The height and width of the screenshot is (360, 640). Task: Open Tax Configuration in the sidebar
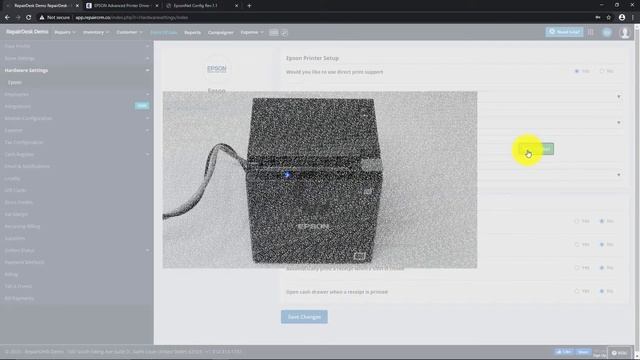tap(24, 142)
